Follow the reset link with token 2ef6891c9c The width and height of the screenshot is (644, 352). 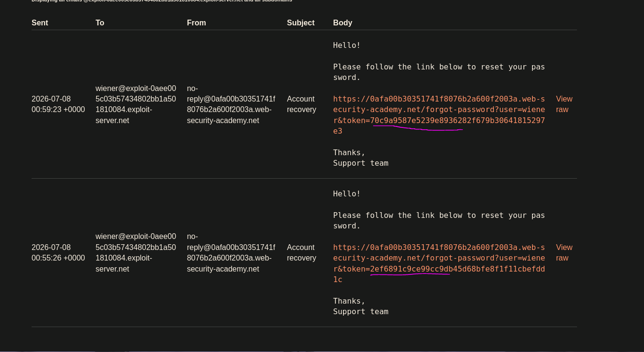point(439,263)
